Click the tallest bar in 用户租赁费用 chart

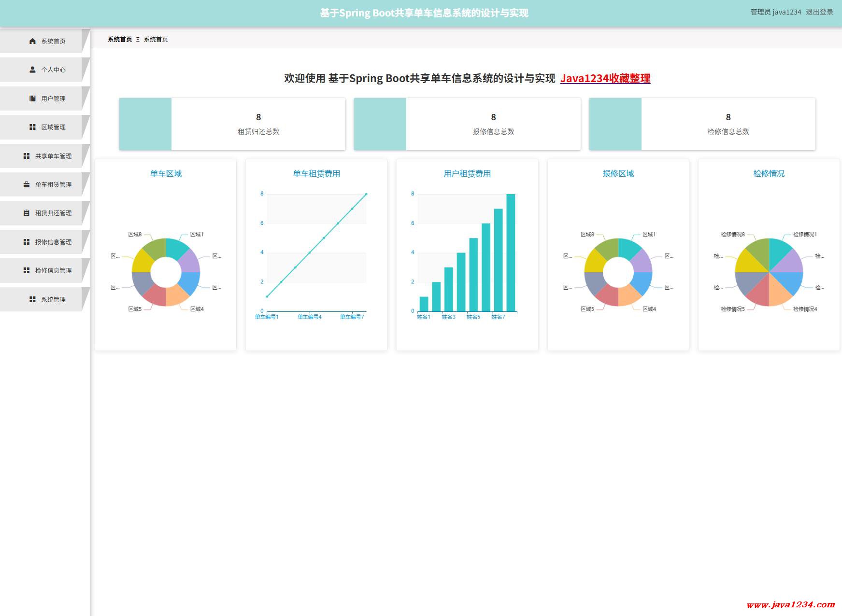pos(511,252)
